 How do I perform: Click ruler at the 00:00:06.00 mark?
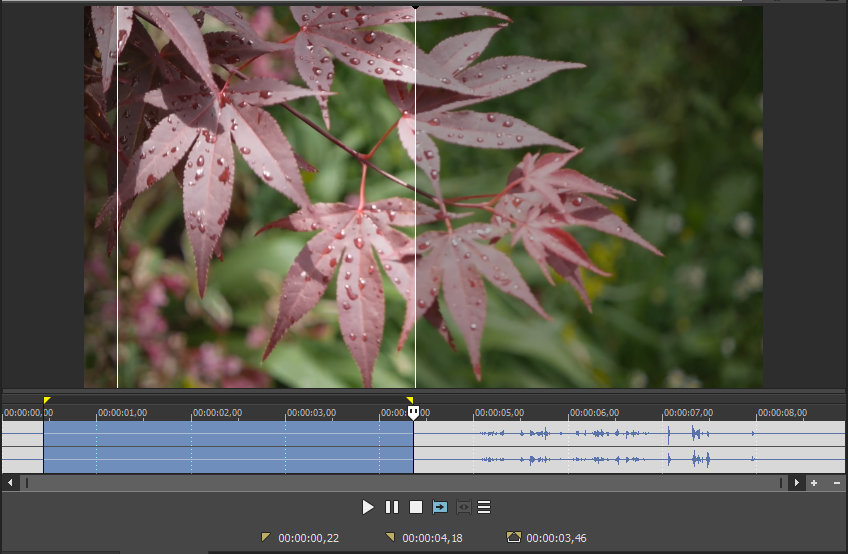[x=570, y=412]
